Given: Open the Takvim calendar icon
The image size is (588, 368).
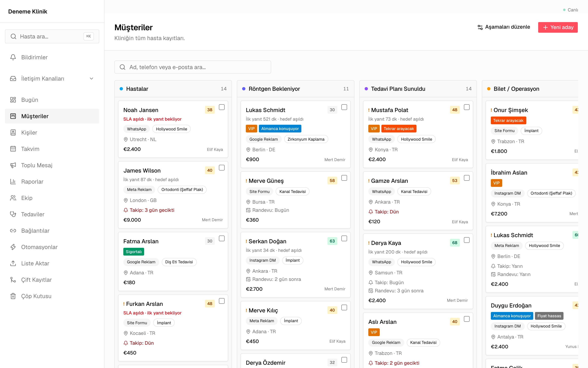Looking at the screenshot, I should pyautogui.click(x=13, y=149).
